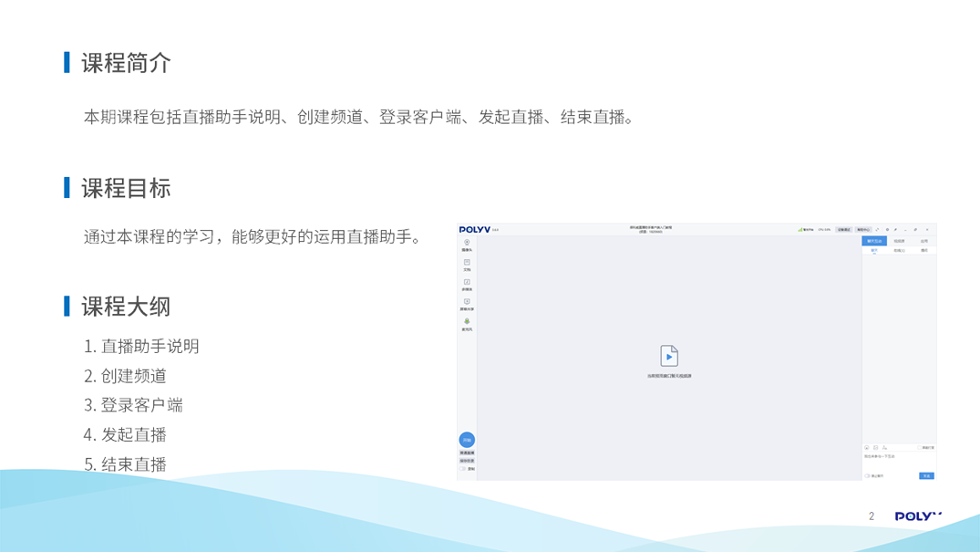The width and height of the screenshot is (980, 552).
Task: Expand the resolution dropdown below live mode
Action: click(x=467, y=461)
